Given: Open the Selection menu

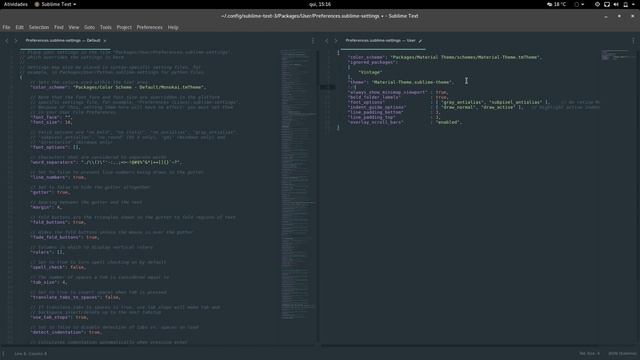Looking at the screenshot, I should click(39, 27).
